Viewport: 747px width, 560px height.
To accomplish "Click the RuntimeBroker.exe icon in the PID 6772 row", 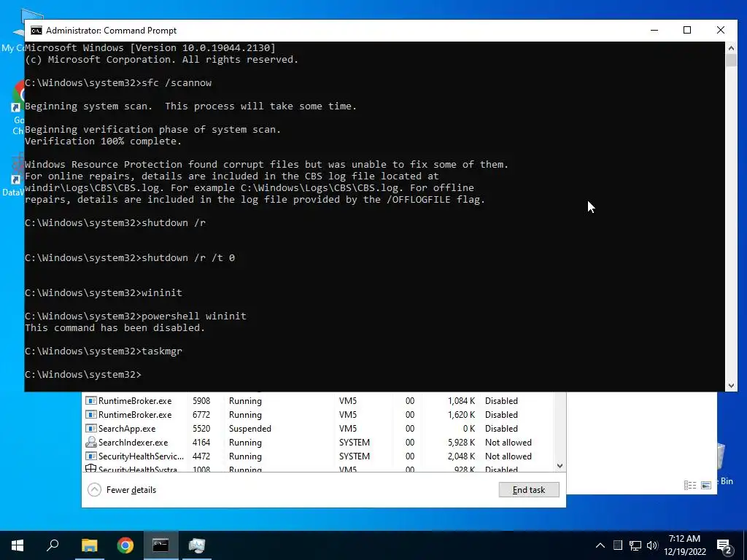I will [x=90, y=415].
